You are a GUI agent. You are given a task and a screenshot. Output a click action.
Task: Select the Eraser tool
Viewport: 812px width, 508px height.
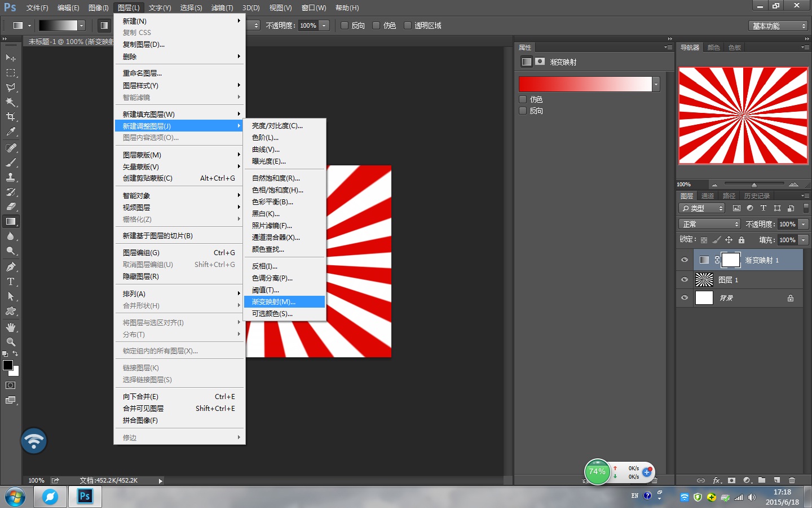click(x=11, y=207)
